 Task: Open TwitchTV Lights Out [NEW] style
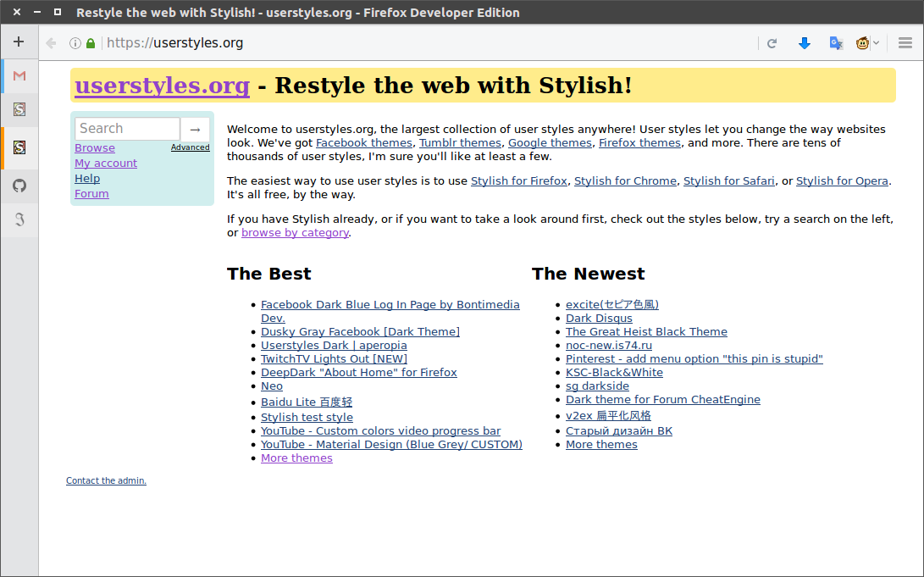point(335,359)
